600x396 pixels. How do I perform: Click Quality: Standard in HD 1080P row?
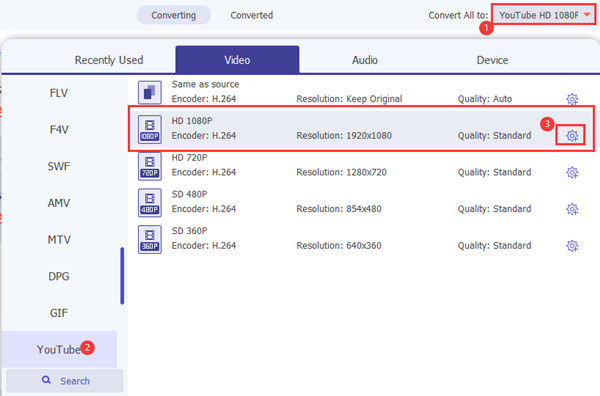coord(494,136)
